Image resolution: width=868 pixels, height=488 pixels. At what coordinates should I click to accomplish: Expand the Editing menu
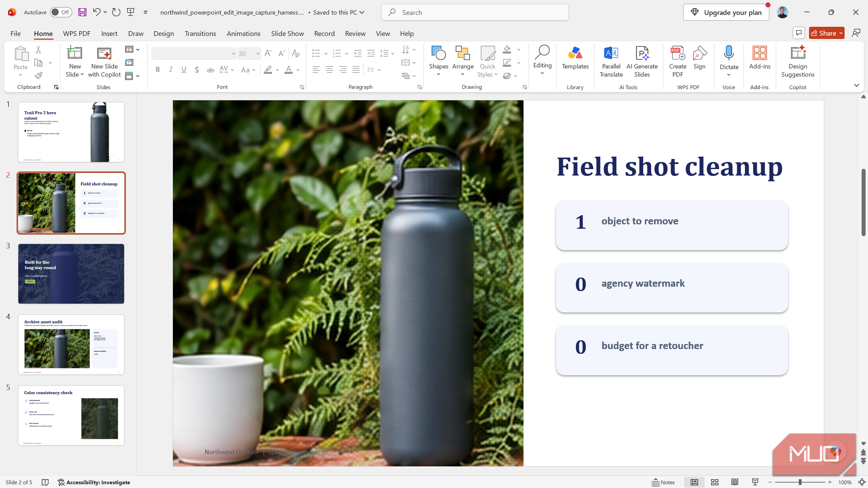pos(542,61)
